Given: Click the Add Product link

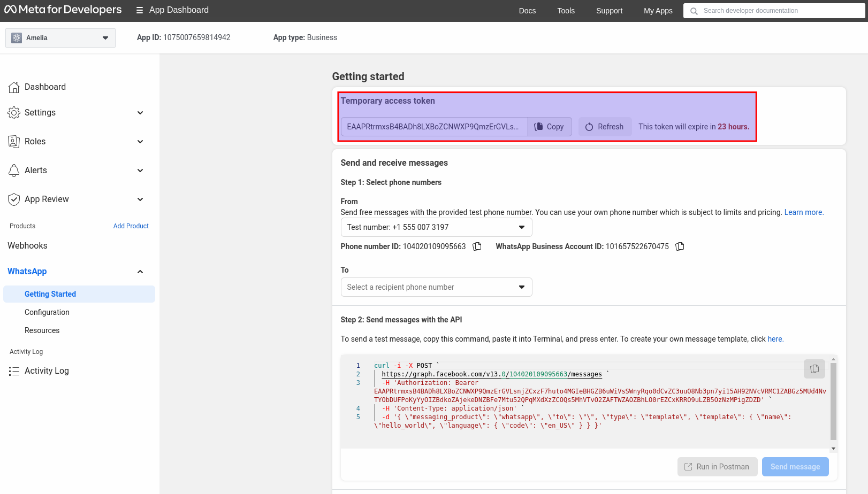Looking at the screenshot, I should point(131,226).
